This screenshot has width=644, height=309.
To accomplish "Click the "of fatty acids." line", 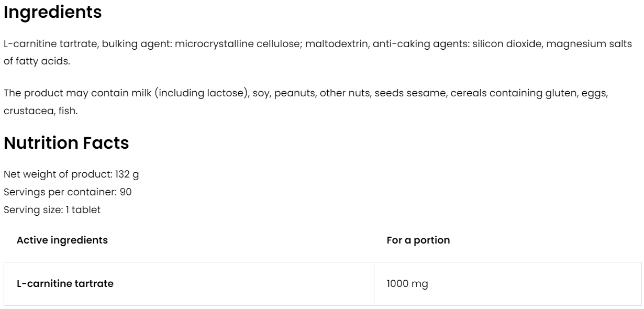I will [37, 61].
